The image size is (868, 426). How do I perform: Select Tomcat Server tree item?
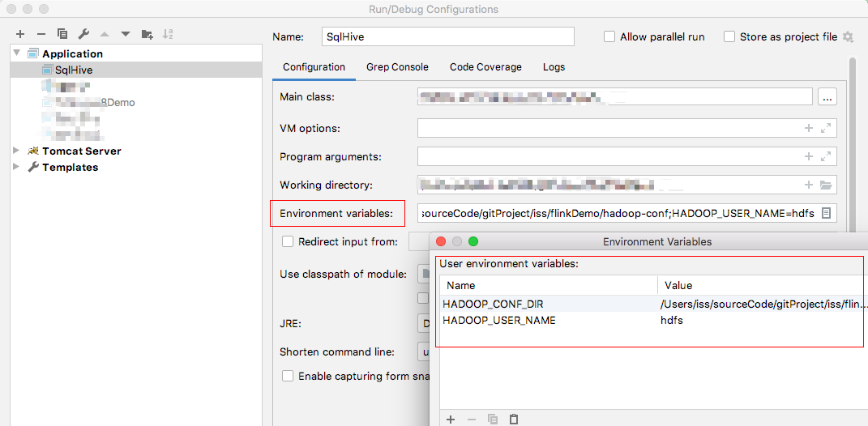pos(81,151)
